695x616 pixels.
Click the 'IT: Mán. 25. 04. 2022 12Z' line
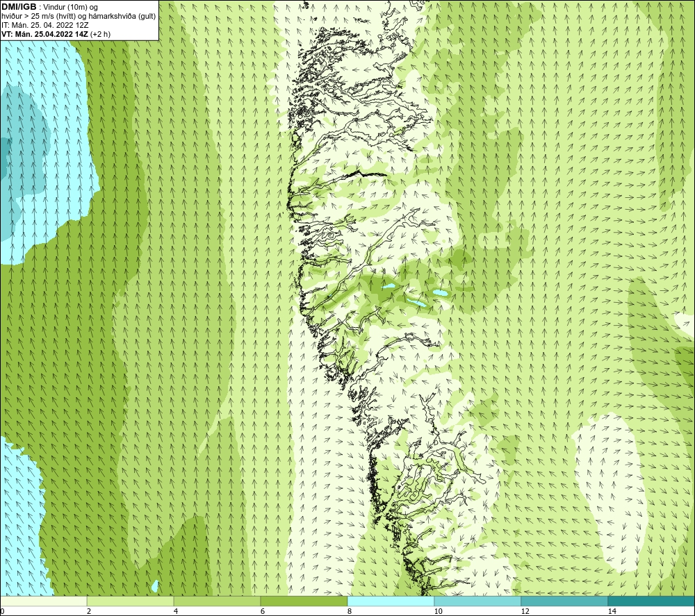coord(44,25)
